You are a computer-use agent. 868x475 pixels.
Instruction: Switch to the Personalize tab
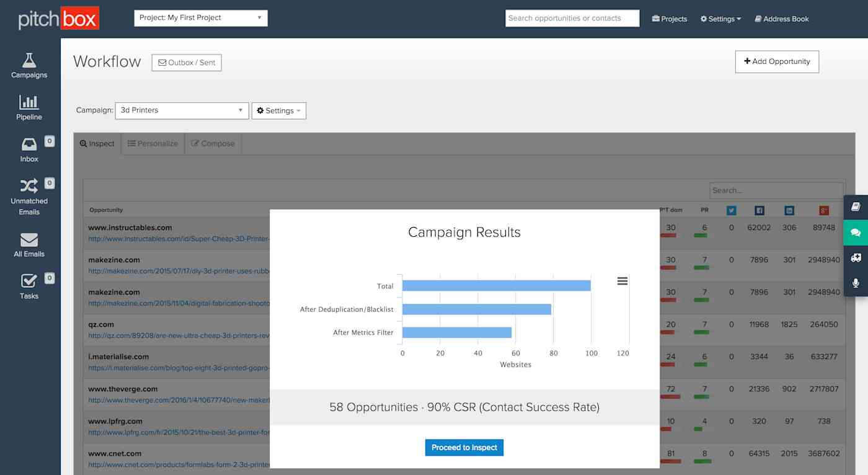click(x=153, y=143)
